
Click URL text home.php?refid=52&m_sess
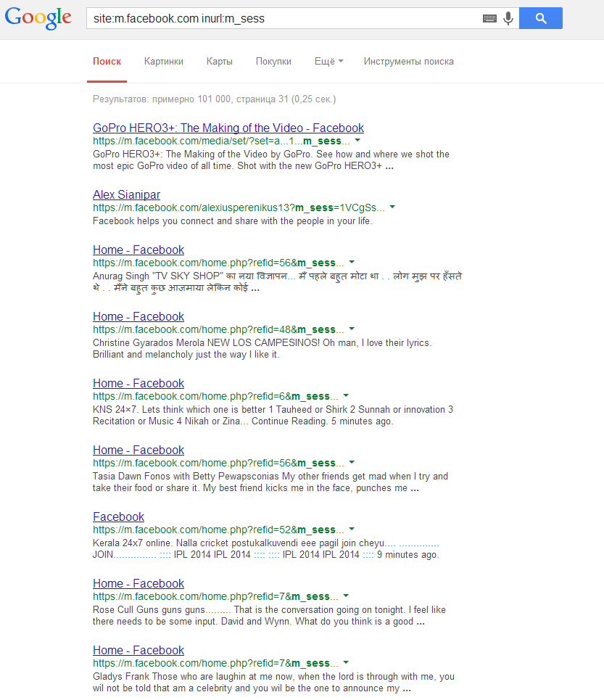(x=268, y=530)
